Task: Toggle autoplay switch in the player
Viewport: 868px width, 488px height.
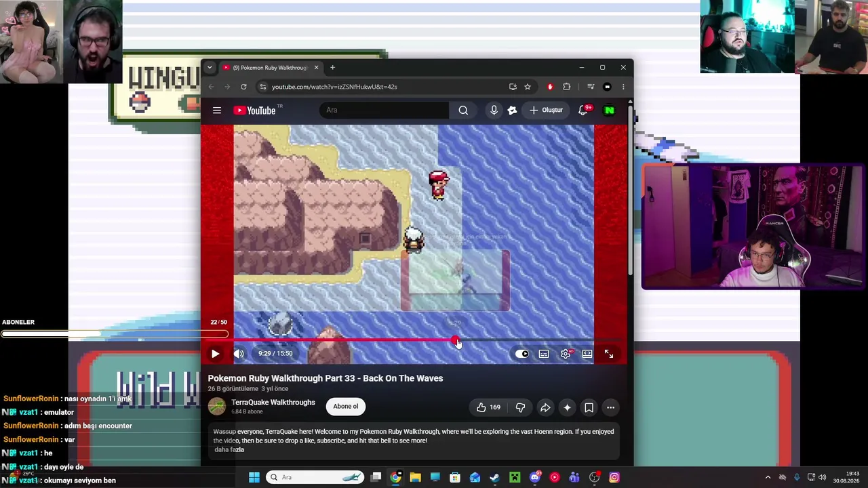Action: pos(521,354)
